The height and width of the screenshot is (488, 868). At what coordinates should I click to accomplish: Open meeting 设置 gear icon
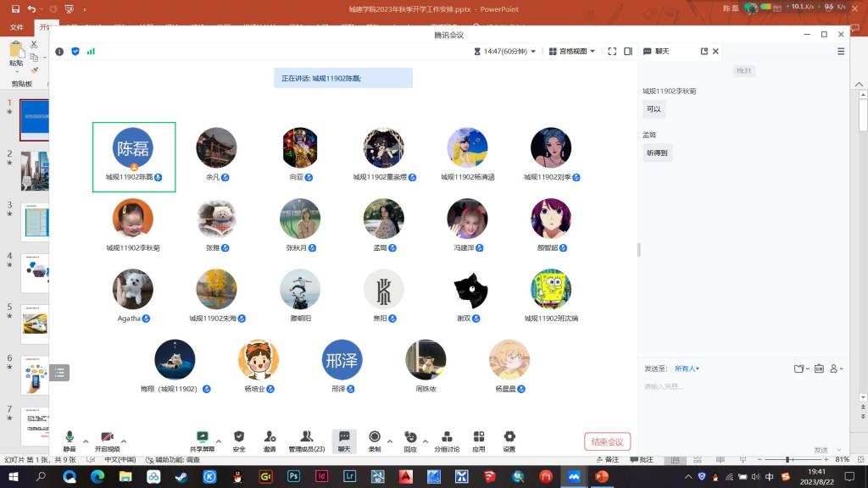click(509, 440)
